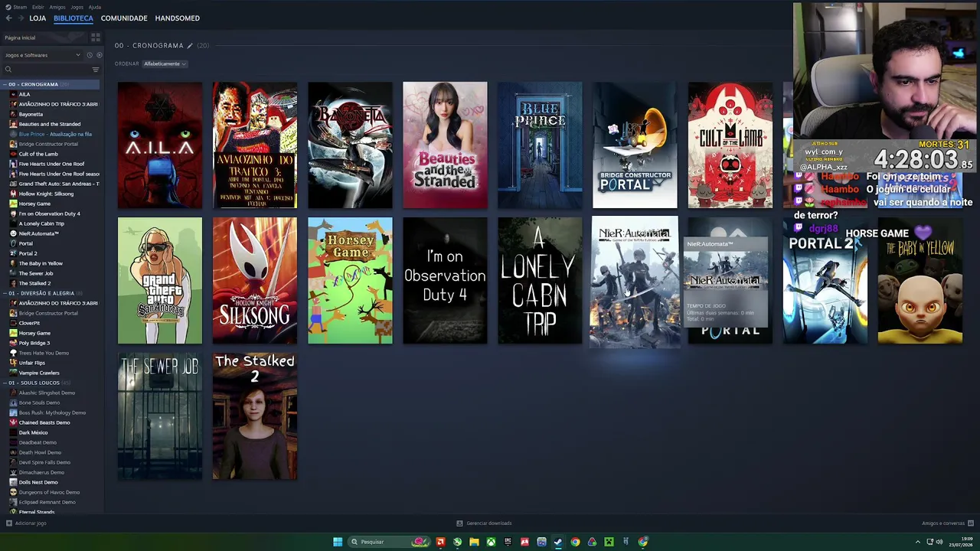Select Unfair Flips in the sidebar

pyautogui.click(x=32, y=363)
